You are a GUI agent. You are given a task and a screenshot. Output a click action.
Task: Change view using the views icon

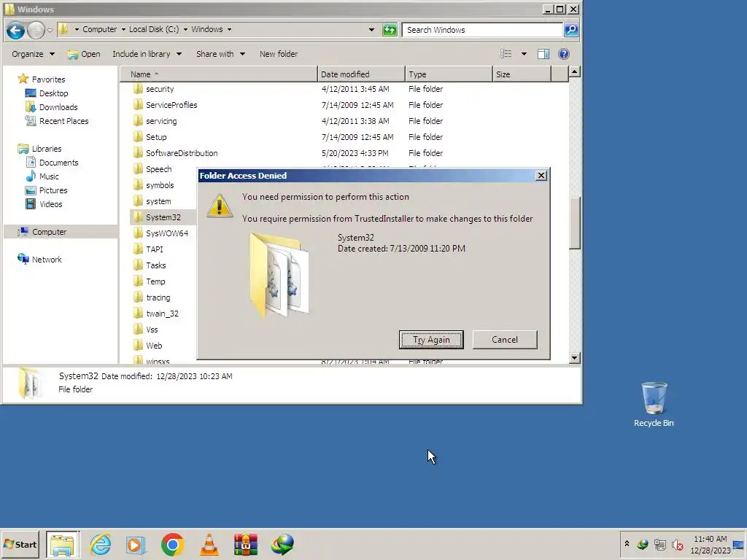(506, 54)
